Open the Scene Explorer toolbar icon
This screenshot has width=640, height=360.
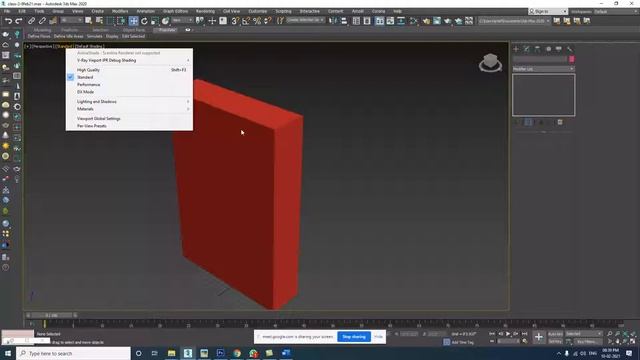click(x=356, y=20)
